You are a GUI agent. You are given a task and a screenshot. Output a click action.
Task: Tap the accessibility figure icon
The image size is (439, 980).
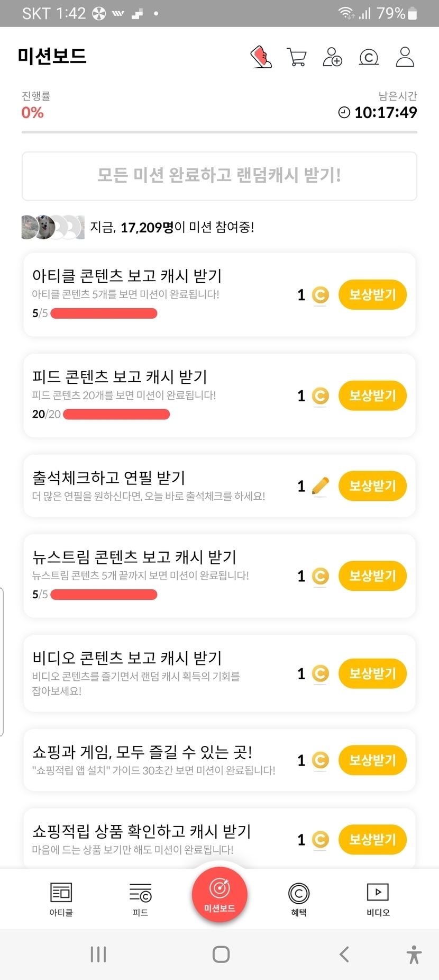pos(414,954)
